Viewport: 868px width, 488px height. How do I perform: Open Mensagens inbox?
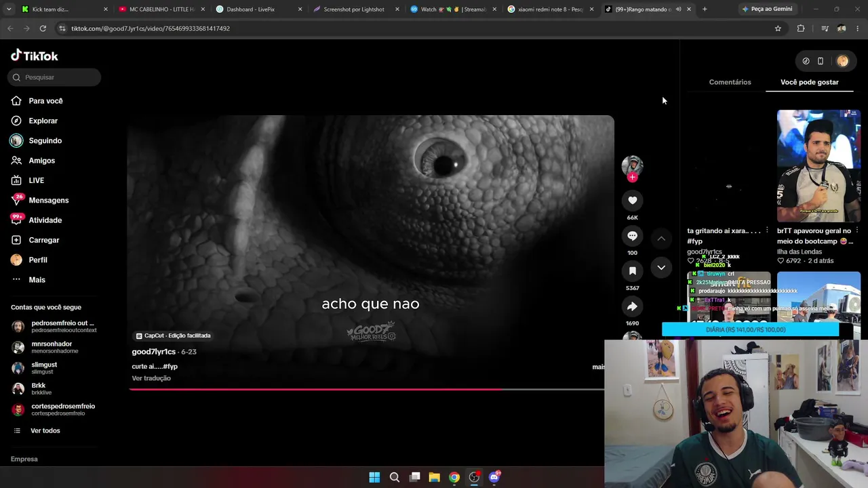click(x=48, y=201)
